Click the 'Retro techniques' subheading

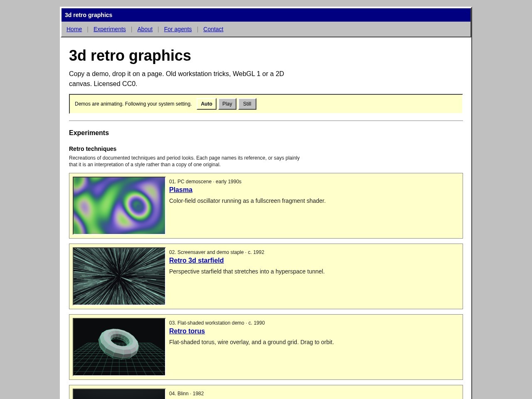[x=93, y=149]
